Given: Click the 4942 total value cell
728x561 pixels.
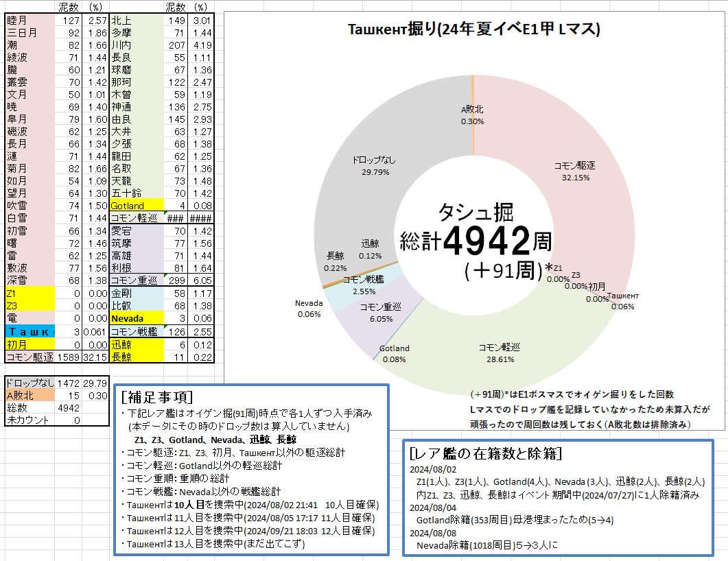Looking at the screenshot, I should 69,408.
